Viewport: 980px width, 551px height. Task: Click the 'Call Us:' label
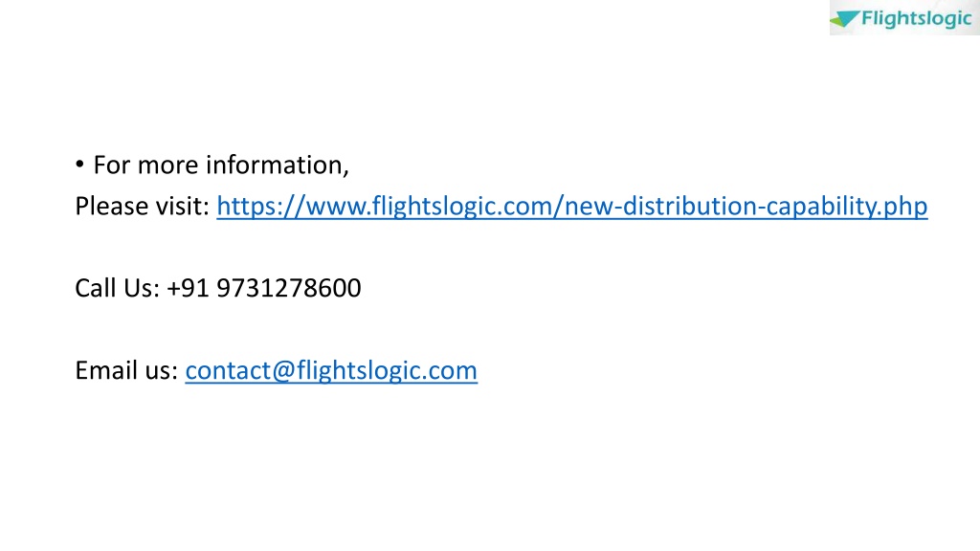118,288
